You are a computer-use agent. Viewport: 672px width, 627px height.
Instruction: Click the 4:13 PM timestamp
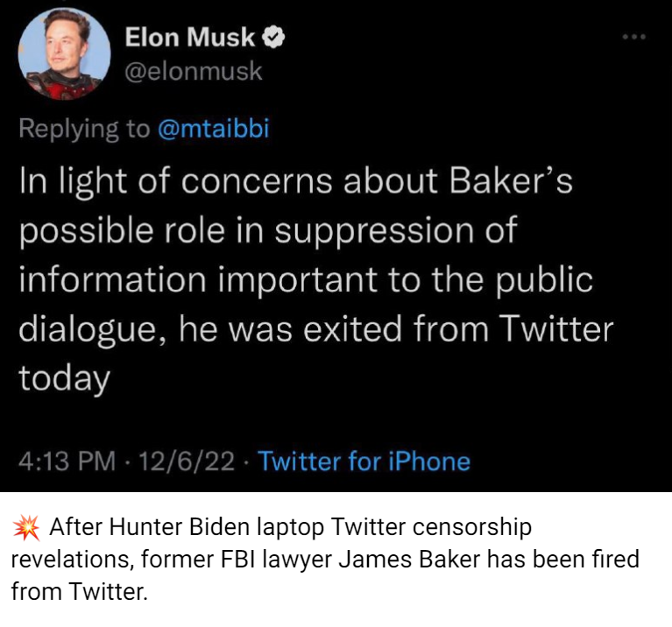(67, 461)
